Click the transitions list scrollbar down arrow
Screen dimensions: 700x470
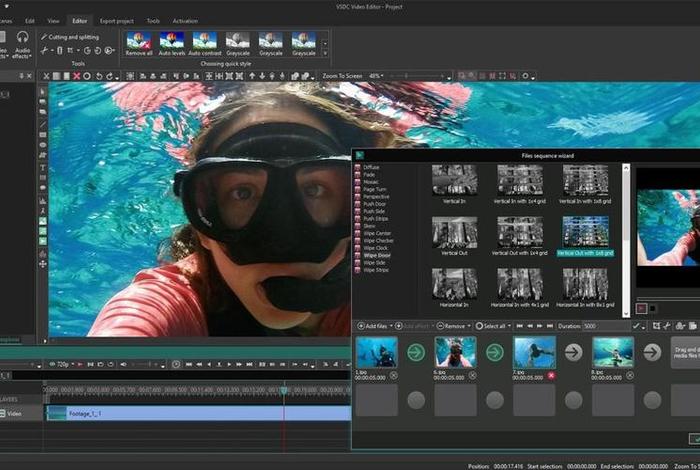(x=626, y=314)
